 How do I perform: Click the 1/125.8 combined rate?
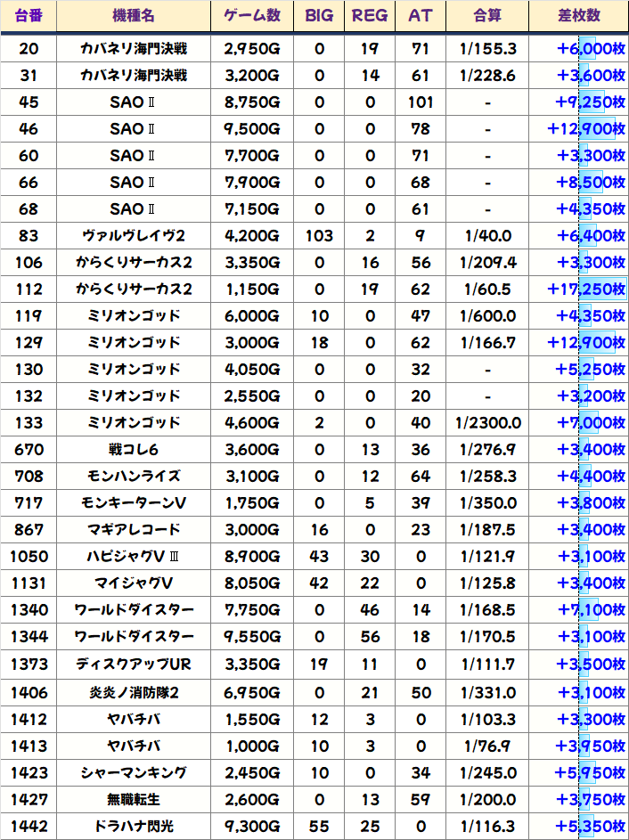click(487, 583)
